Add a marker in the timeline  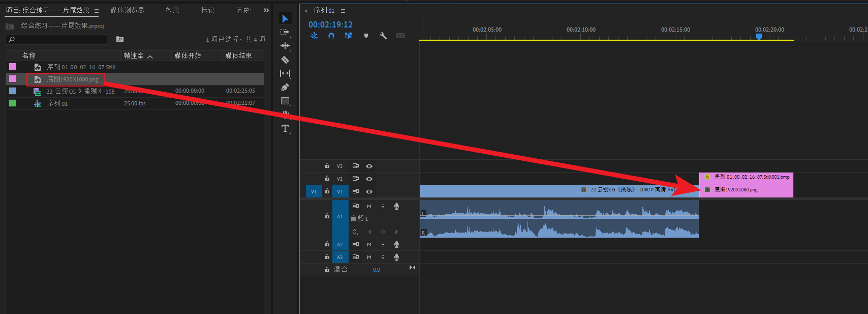pos(366,36)
